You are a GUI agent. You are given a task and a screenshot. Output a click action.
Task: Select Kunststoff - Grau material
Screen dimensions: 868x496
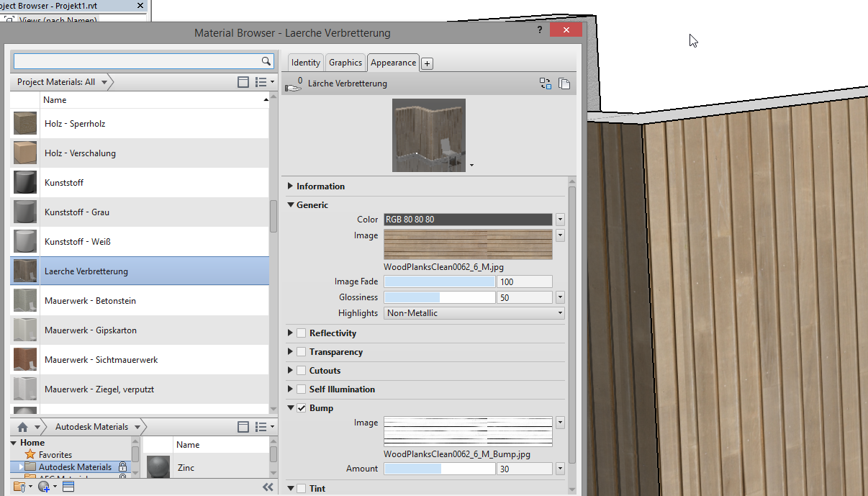(140, 212)
